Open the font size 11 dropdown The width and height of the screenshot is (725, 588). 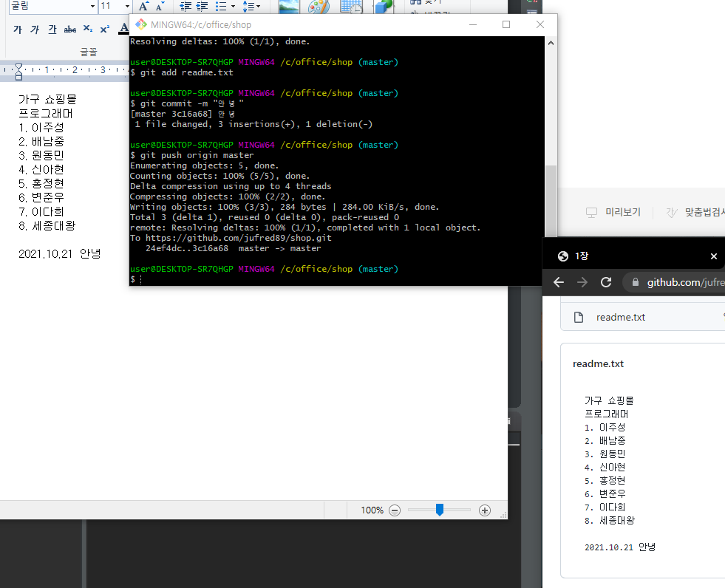pos(127,7)
